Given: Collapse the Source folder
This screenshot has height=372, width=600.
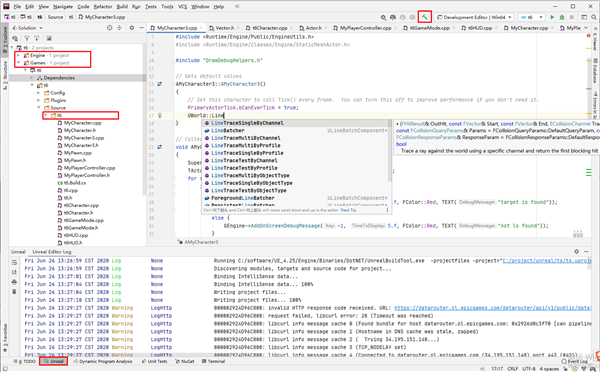Looking at the screenshot, I should point(39,108).
